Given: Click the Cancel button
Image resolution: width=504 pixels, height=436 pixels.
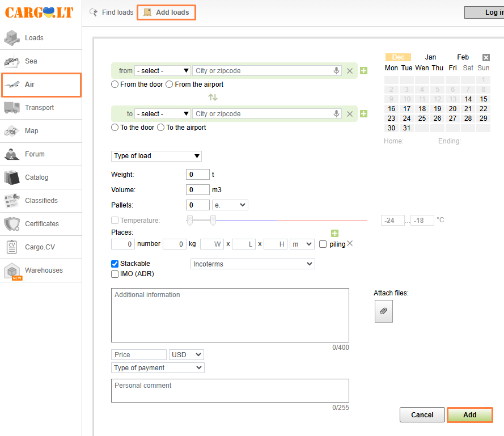Looking at the screenshot, I should (x=422, y=415).
